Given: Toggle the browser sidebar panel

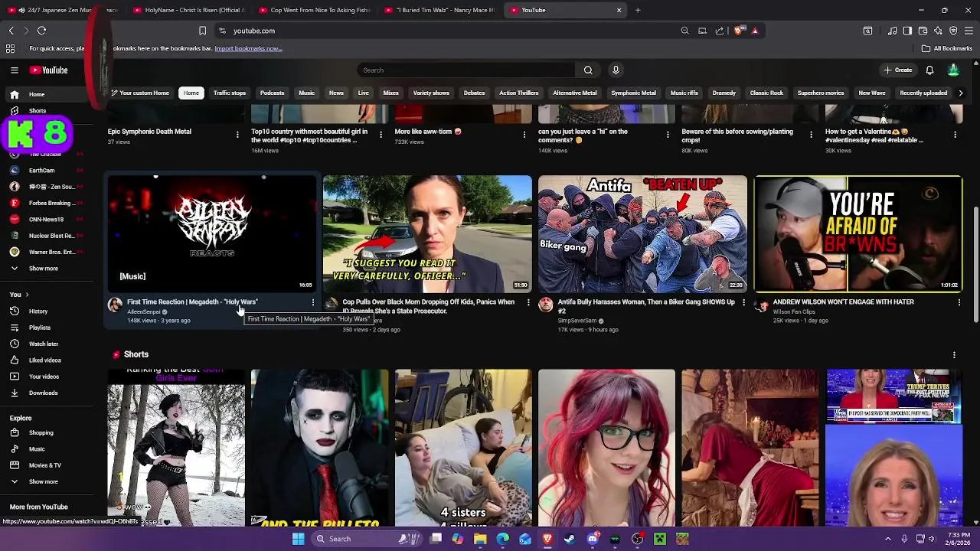Looking at the screenshot, I should tap(907, 31).
